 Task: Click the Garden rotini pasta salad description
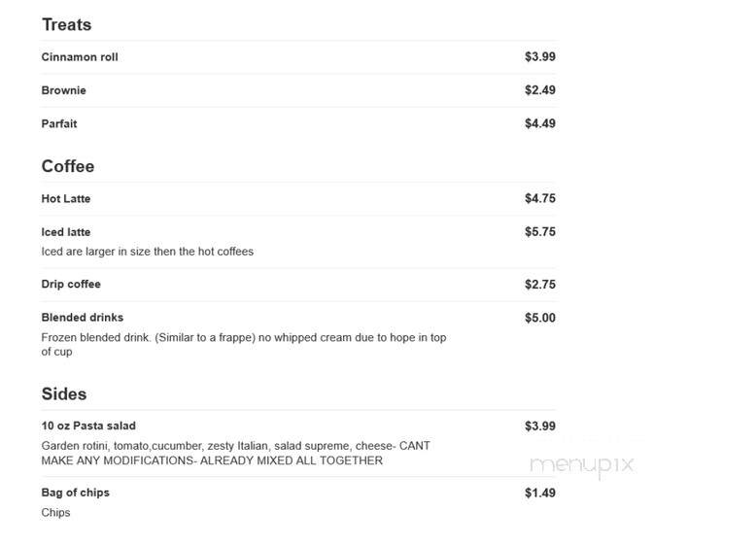[x=236, y=453]
